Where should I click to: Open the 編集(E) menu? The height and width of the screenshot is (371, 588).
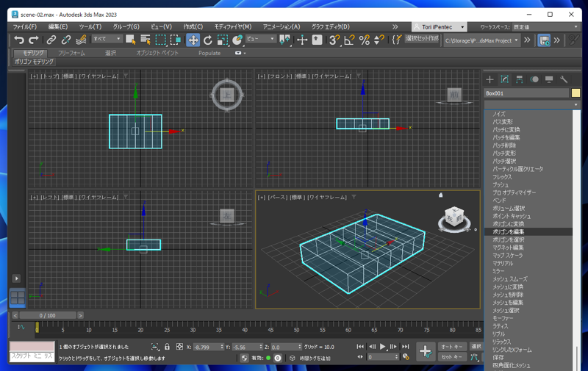(58, 27)
